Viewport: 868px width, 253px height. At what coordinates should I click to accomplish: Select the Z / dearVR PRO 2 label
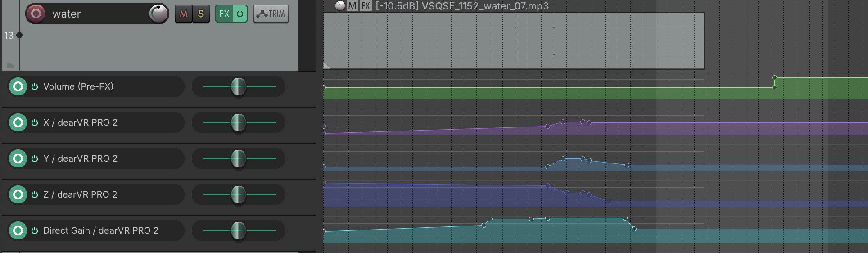pos(80,194)
